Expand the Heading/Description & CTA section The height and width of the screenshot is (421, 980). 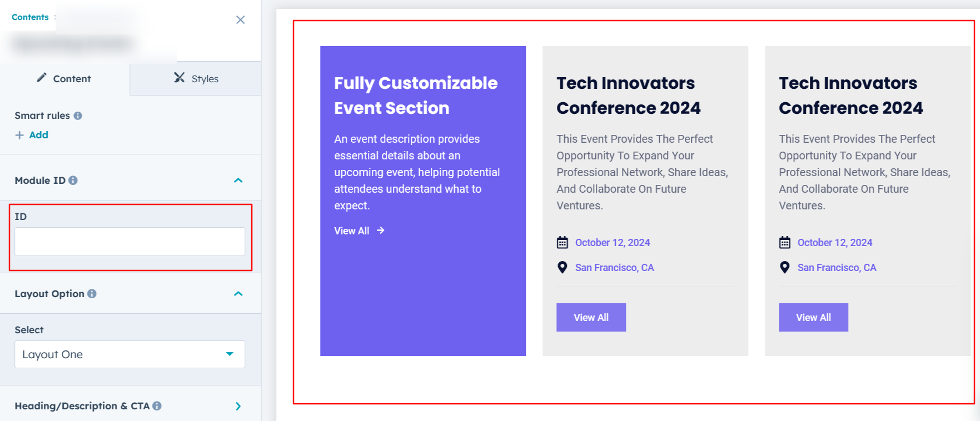click(238, 406)
